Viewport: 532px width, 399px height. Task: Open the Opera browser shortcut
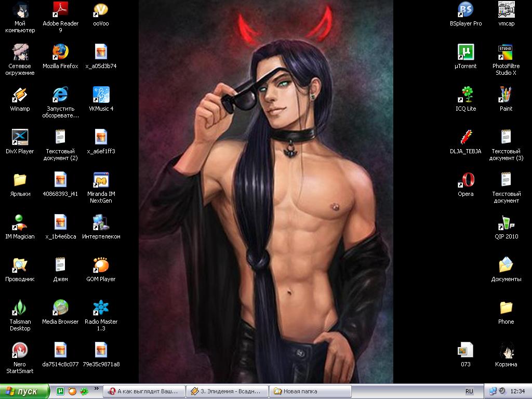pyautogui.click(x=465, y=180)
